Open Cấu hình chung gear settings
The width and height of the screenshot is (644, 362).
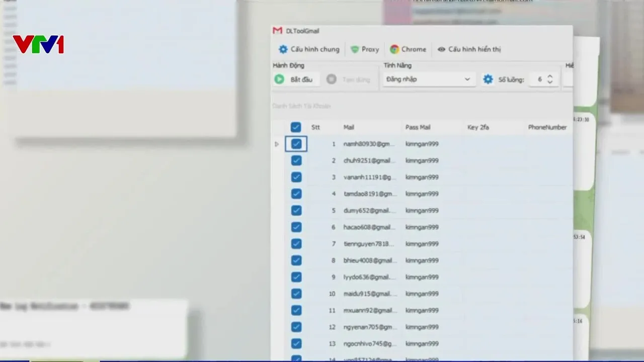pyautogui.click(x=283, y=49)
